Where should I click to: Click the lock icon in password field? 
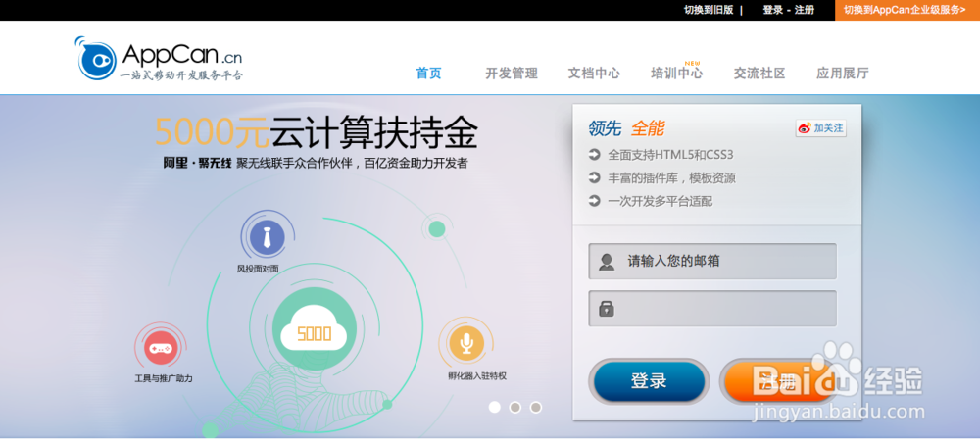tap(607, 308)
